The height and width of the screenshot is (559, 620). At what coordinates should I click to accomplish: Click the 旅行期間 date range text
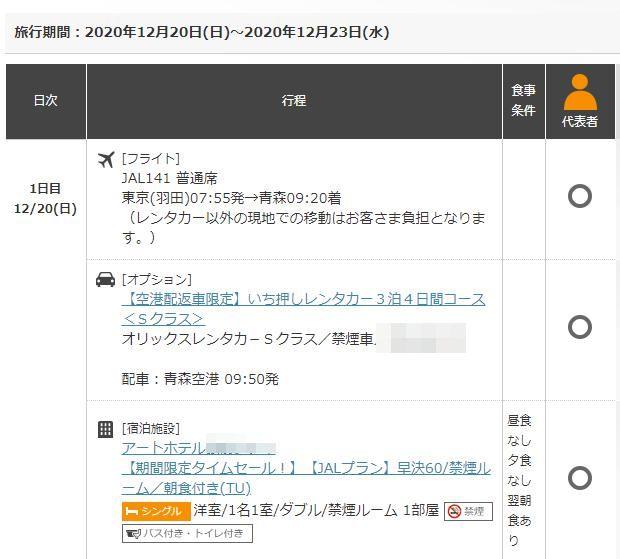pyautogui.click(x=201, y=31)
